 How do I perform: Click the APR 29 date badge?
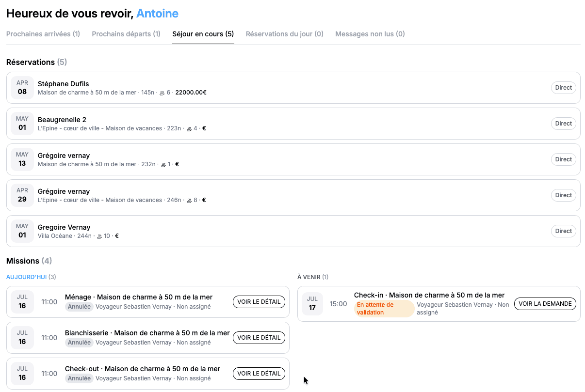pos(22,195)
